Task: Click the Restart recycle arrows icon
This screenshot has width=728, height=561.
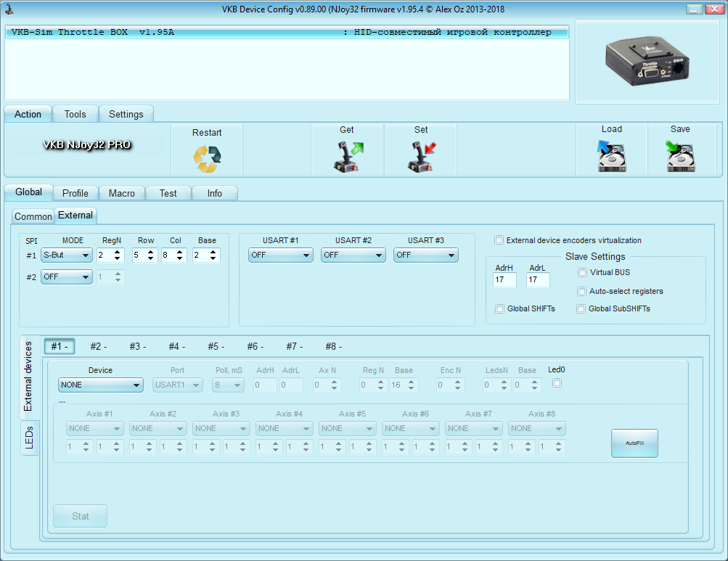Action: [207, 158]
